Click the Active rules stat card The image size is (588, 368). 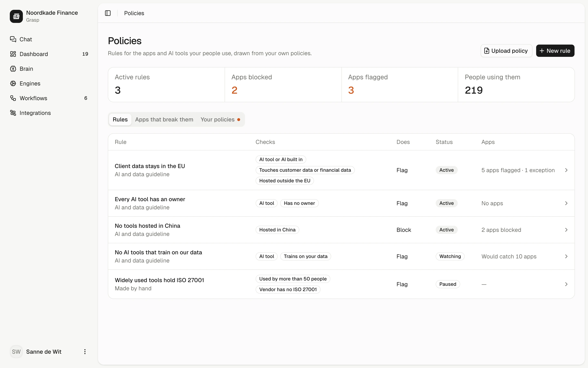(x=166, y=85)
